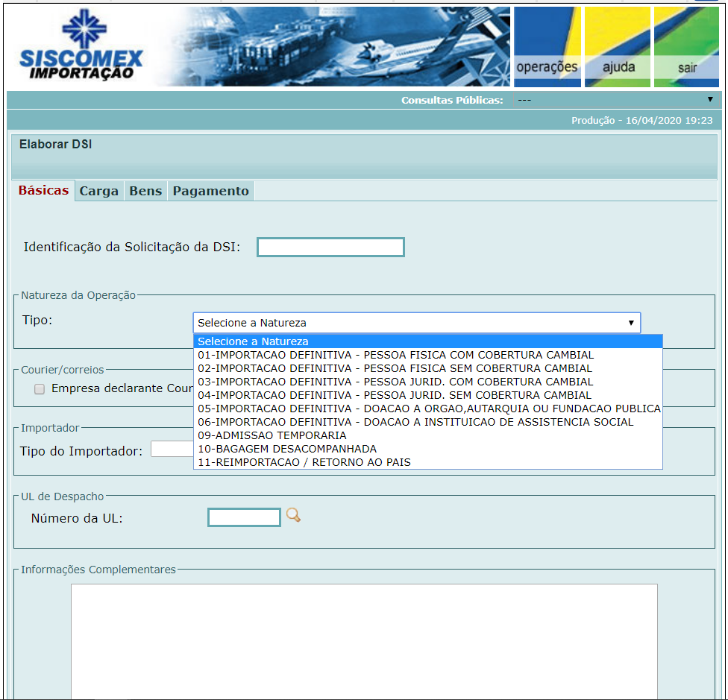Click into the Informações Complementares text area
The height and width of the screenshot is (700, 728).
click(364, 640)
